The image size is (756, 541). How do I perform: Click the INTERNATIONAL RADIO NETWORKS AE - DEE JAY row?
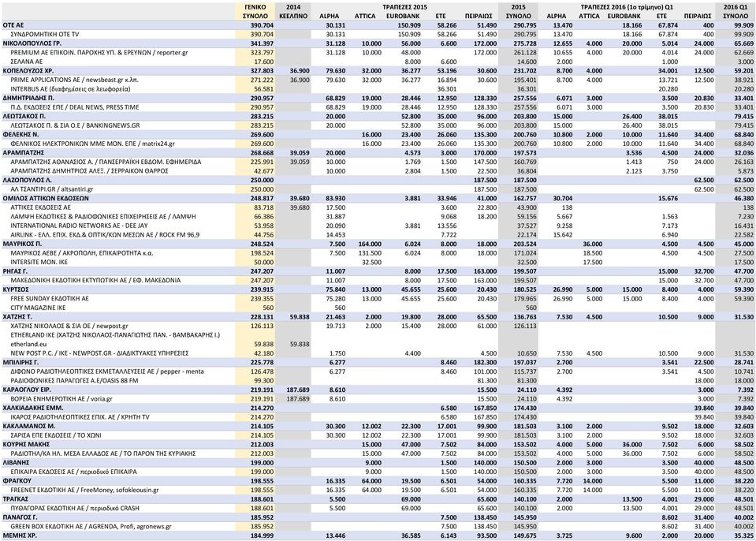click(378, 226)
